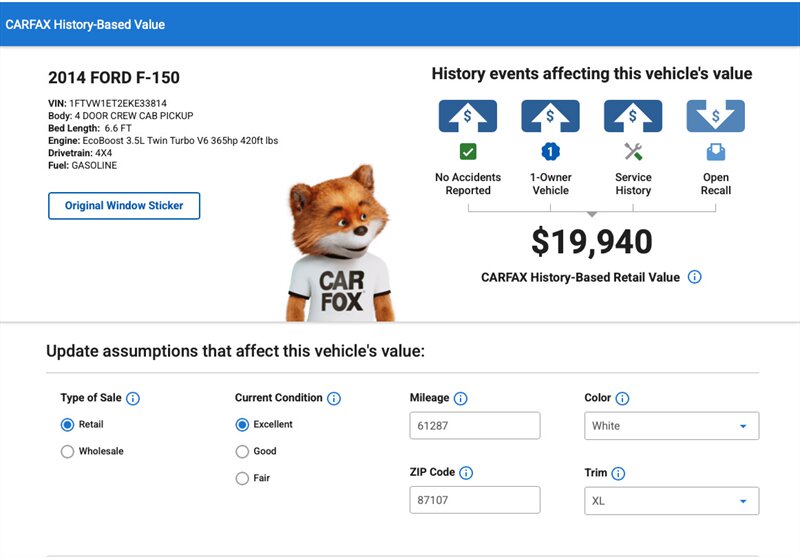This screenshot has height=557, width=800.
Task: Set condition to Fair
Action: 242,479
